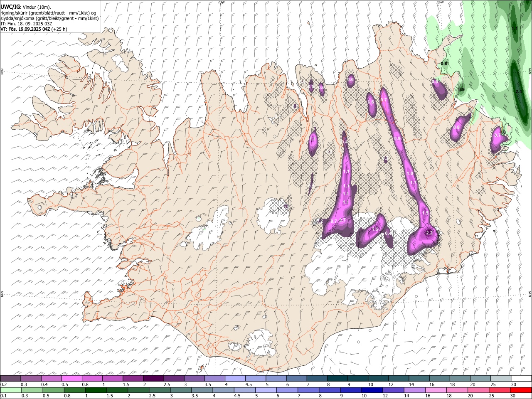Click the 0.8 value in the eastern purple patch
The height and width of the screenshot is (399, 532).
point(456,127)
